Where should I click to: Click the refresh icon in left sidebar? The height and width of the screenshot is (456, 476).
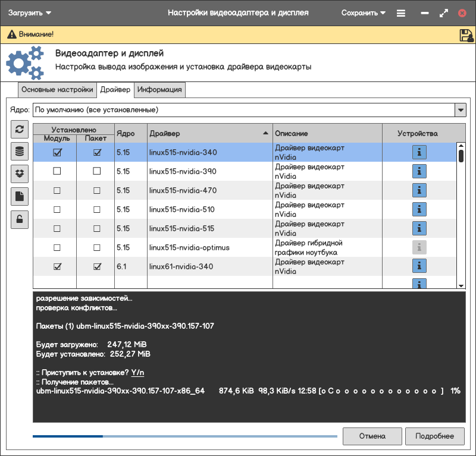pyautogui.click(x=20, y=129)
